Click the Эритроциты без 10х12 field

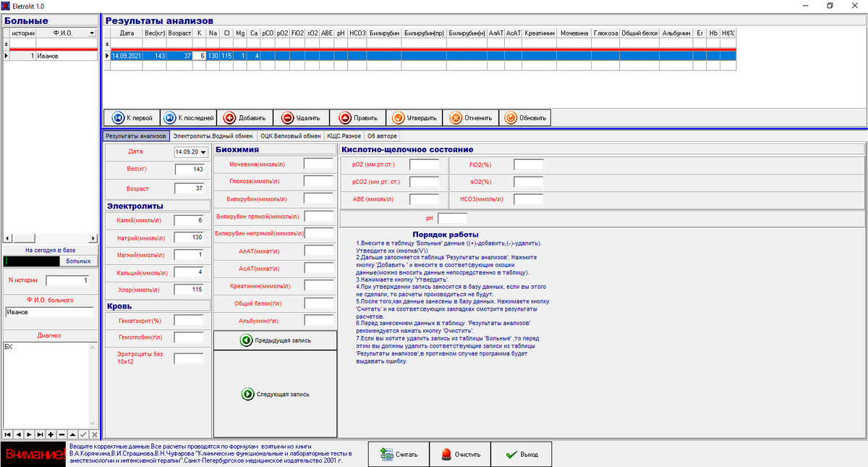point(189,358)
